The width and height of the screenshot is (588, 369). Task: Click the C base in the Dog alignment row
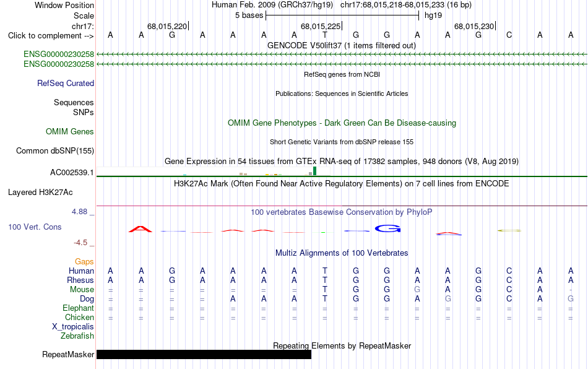[x=509, y=299]
